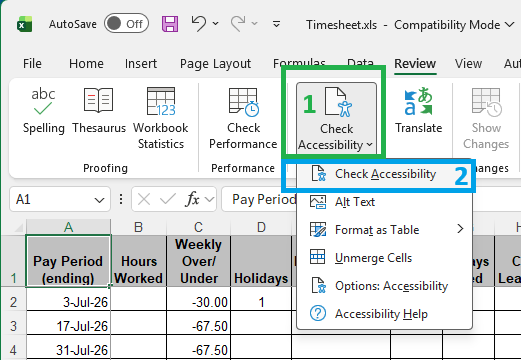The width and height of the screenshot is (521, 360).
Task: Choose Unmerge Cells in the menu
Action: tap(384, 258)
